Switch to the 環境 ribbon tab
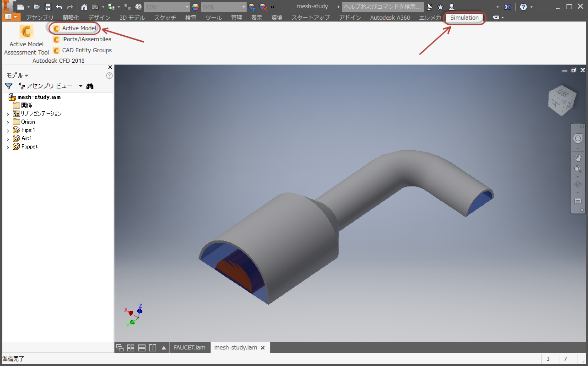This screenshot has height=366, width=588. tap(277, 18)
